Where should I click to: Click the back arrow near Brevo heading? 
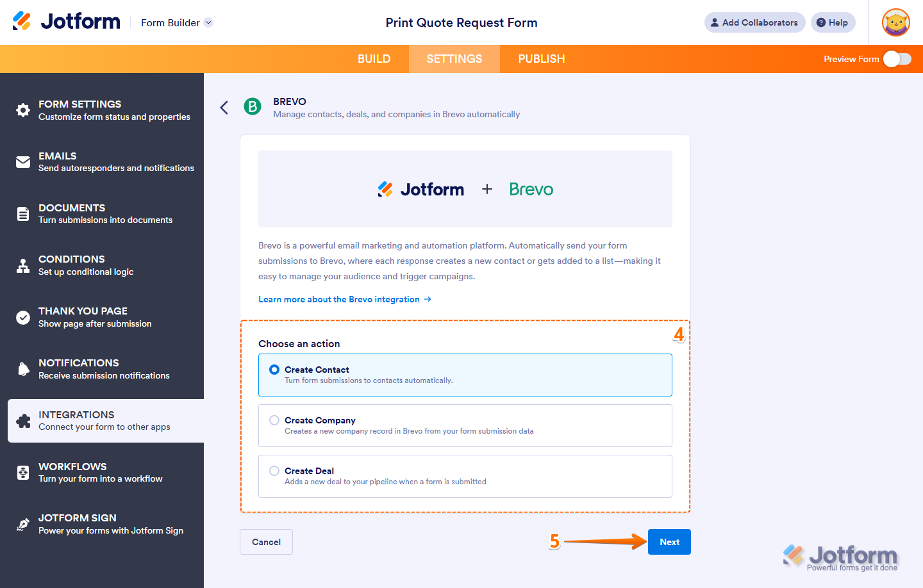click(x=224, y=107)
